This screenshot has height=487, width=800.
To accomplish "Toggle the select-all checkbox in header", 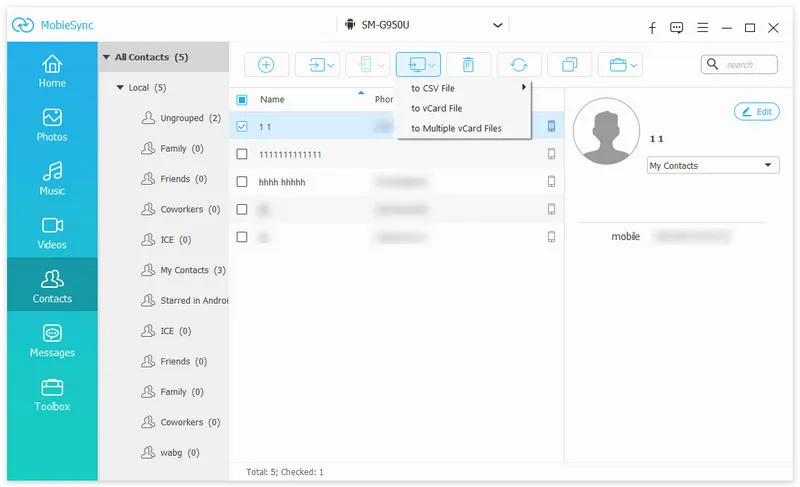I will point(242,100).
